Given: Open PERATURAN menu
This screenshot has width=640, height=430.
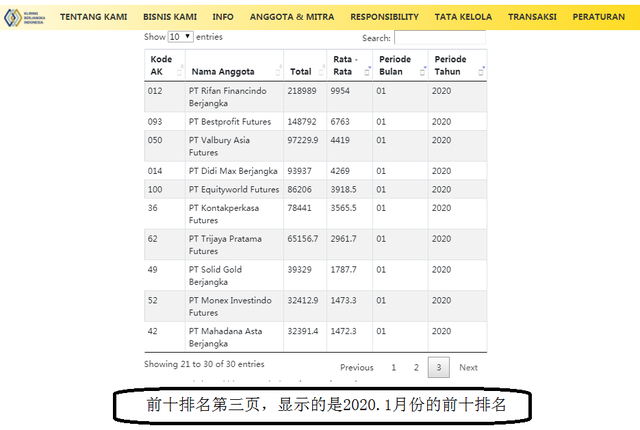Looking at the screenshot, I should point(598,17).
